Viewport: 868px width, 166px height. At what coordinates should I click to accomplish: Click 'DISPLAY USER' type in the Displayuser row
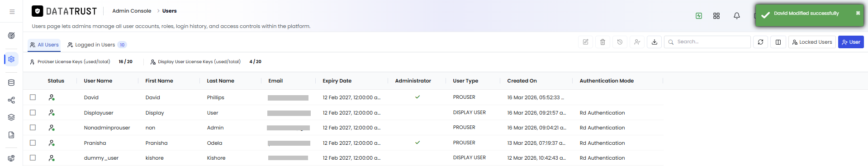click(x=469, y=112)
